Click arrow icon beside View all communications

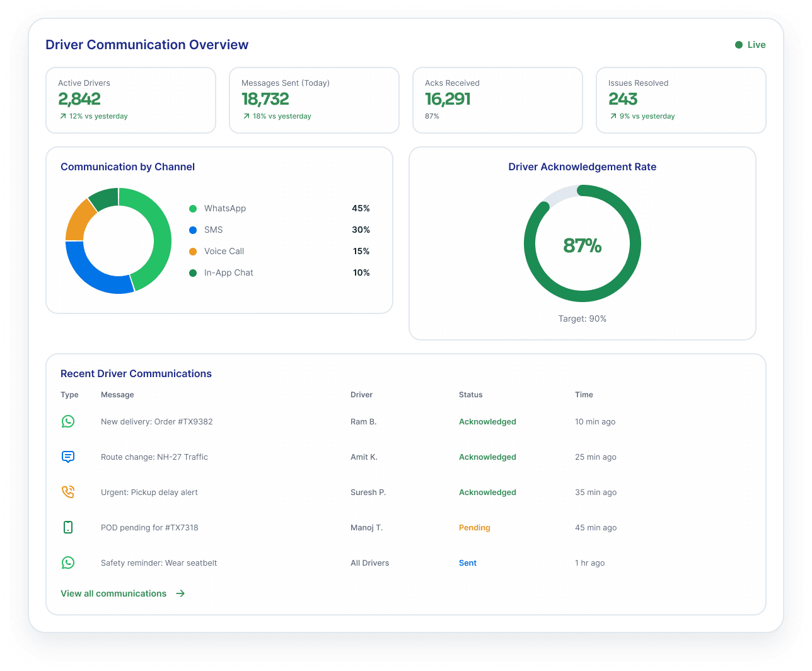(x=180, y=593)
